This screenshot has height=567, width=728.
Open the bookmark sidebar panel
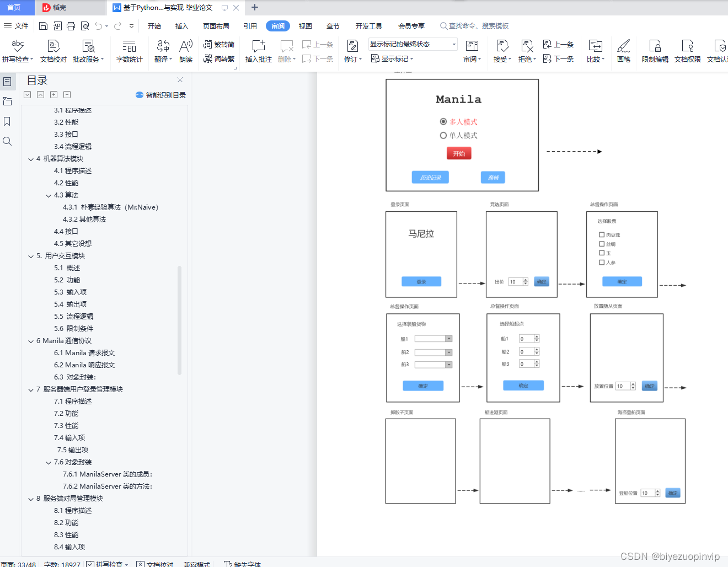(7, 121)
